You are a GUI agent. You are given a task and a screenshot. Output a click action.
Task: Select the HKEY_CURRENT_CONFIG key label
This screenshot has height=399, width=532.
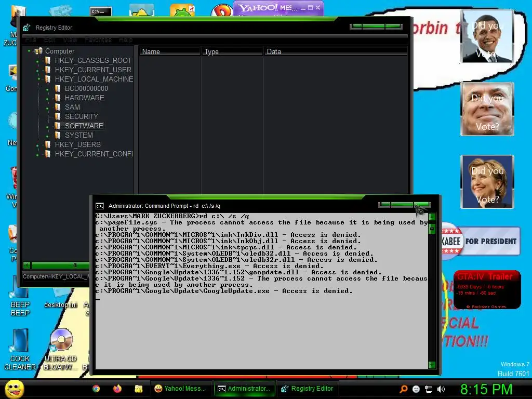tap(94, 154)
